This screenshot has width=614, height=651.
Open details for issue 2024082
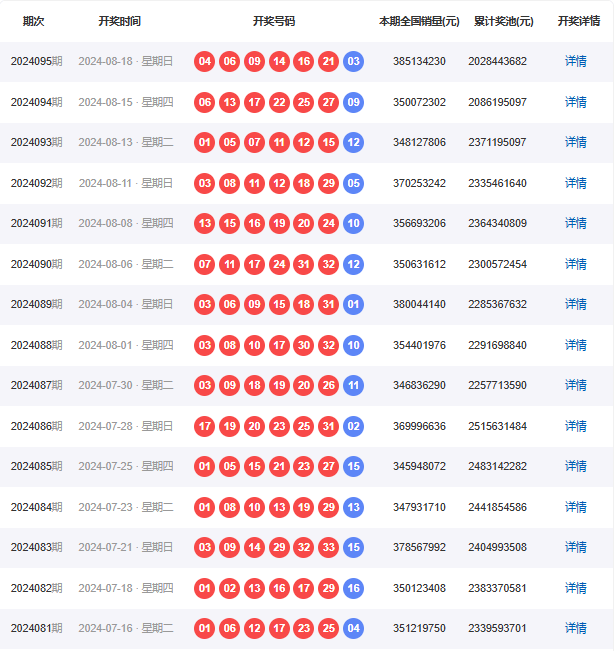(575, 588)
